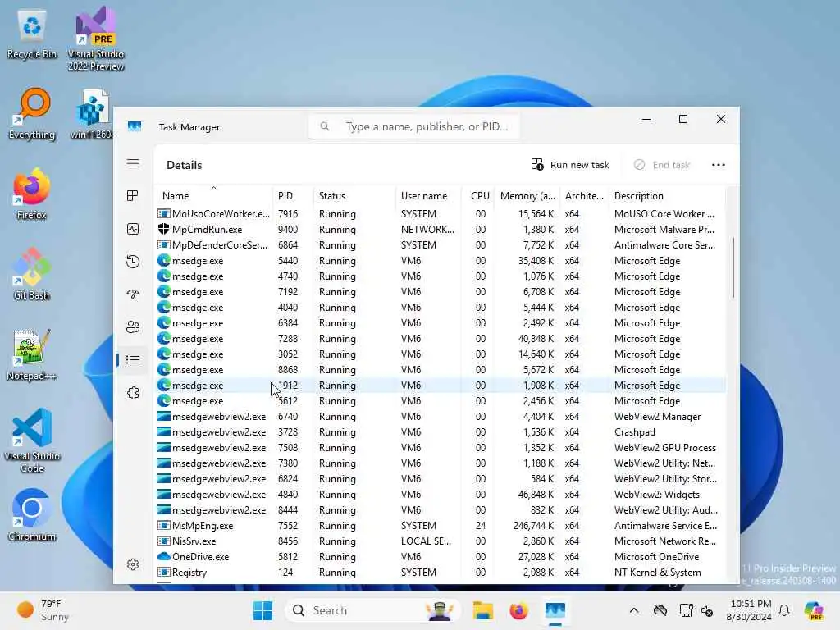
Task: Select the OneDrive.exe process row
Action: coord(441,557)
